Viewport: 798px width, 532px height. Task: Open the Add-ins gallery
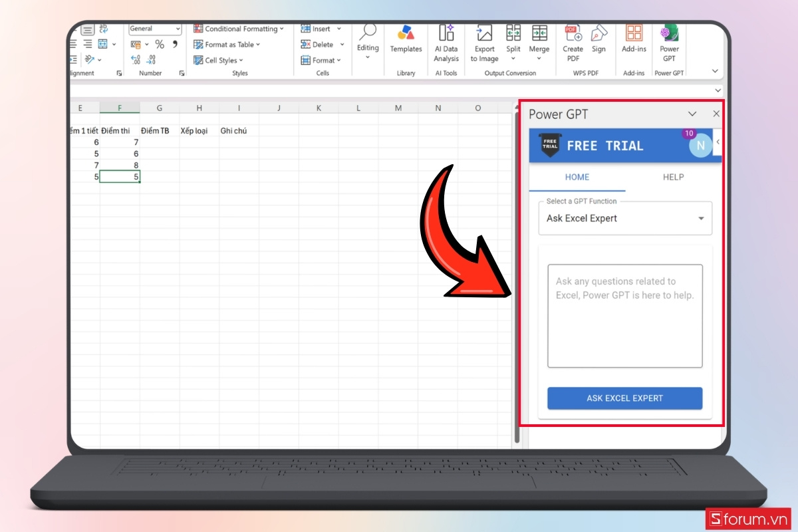click(x=634, y=40)
